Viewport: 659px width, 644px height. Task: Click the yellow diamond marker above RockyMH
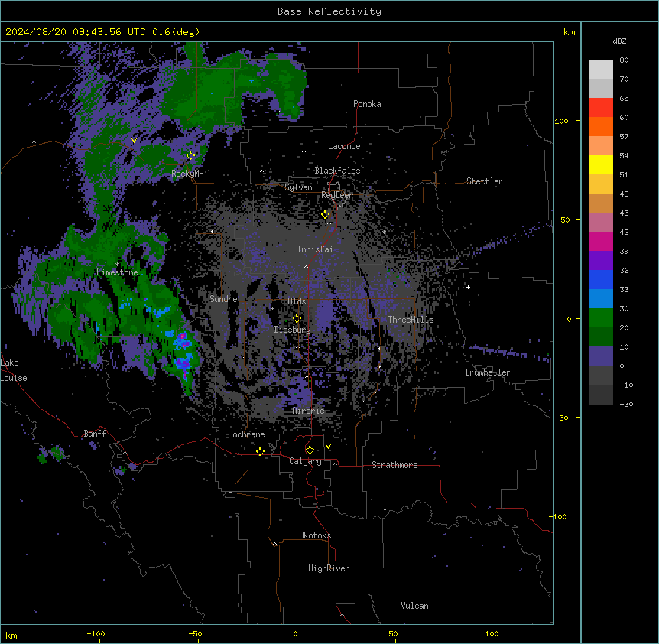pyautogui.click(x=190, y=156)
